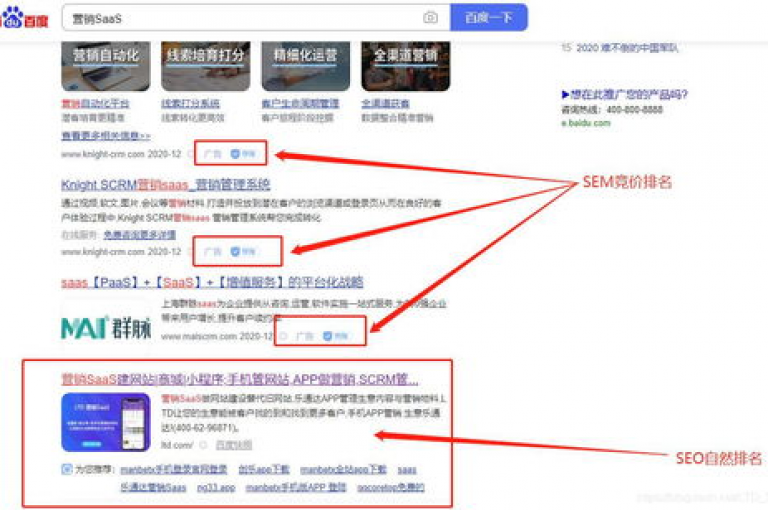Click the 百度一下 search button
The width and height of the screenshot is (768, 510).
pos(489,18)
